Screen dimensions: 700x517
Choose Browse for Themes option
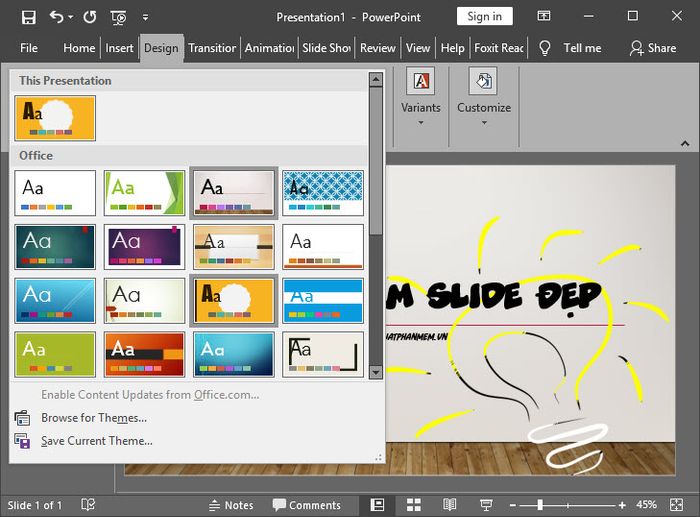point(94,418)
